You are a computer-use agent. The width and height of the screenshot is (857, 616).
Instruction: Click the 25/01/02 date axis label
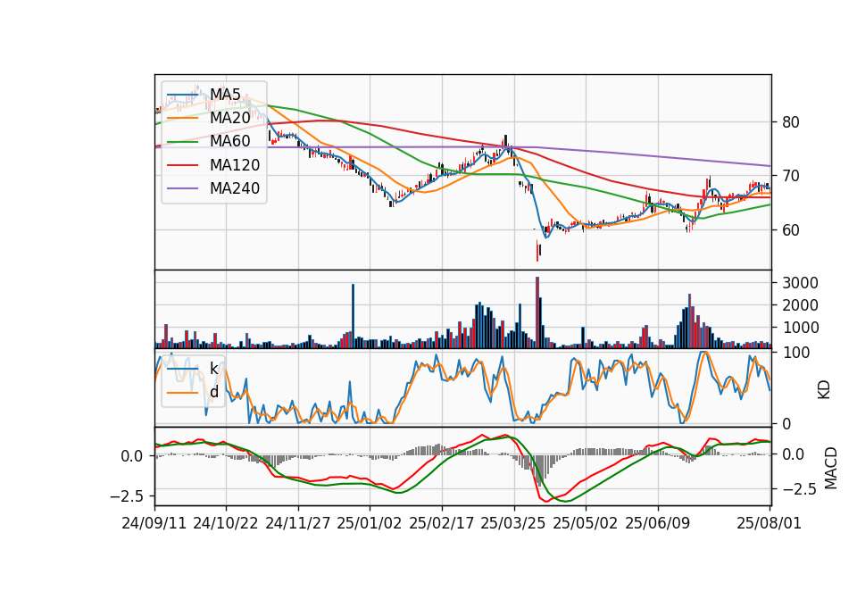point(370,523)
